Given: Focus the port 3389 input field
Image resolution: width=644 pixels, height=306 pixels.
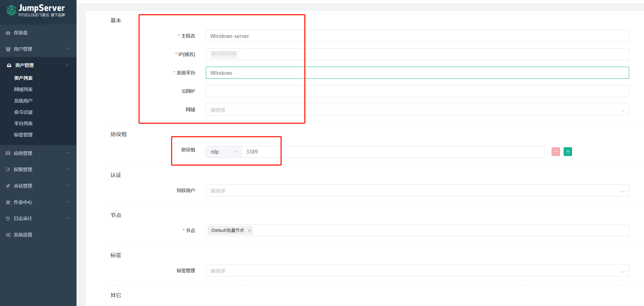Looking at the screenshot, I should click(x=393, y=152).
